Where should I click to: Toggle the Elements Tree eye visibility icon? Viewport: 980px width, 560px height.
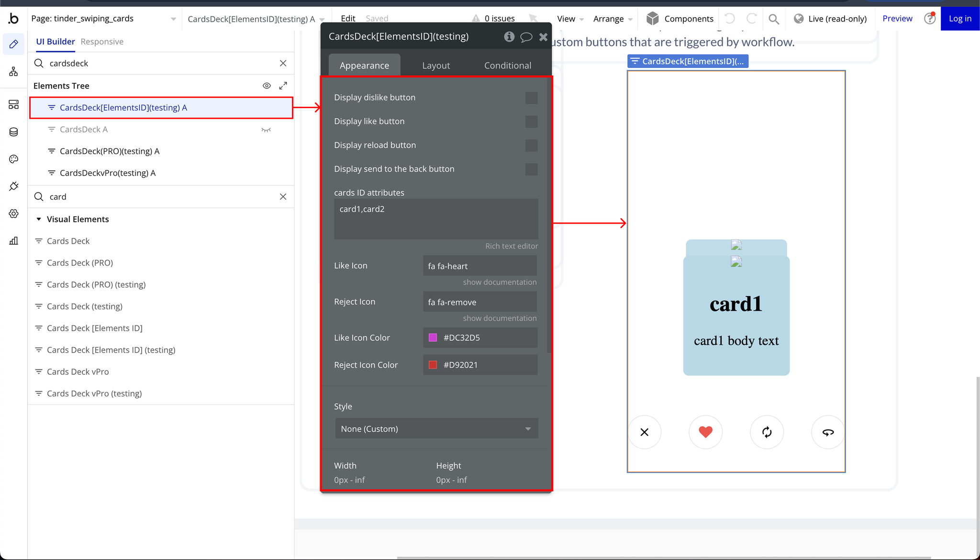point(267,86)
